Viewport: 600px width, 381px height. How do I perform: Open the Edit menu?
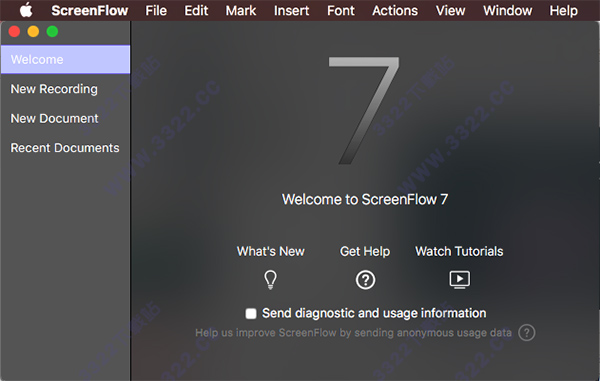196,10
